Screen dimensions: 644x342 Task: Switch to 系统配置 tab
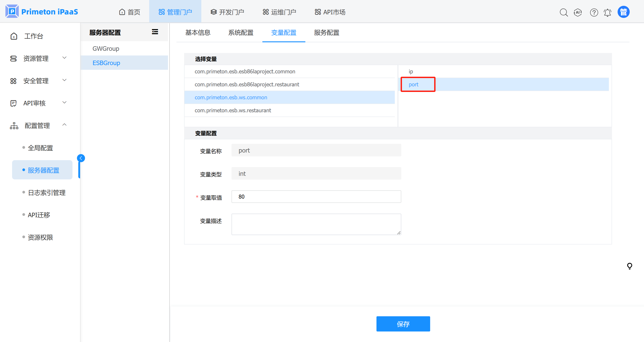point(240,32)
